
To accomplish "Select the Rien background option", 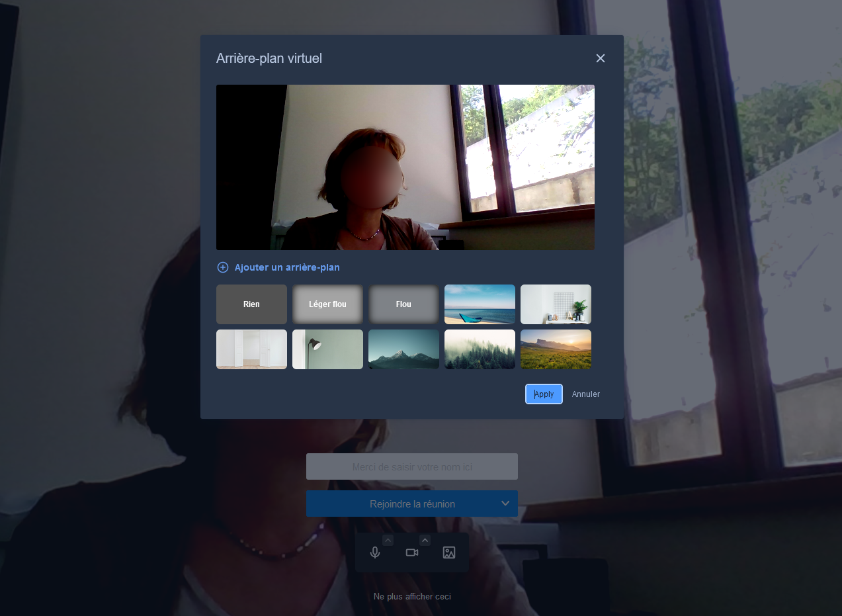I will (x=251, y=304).
